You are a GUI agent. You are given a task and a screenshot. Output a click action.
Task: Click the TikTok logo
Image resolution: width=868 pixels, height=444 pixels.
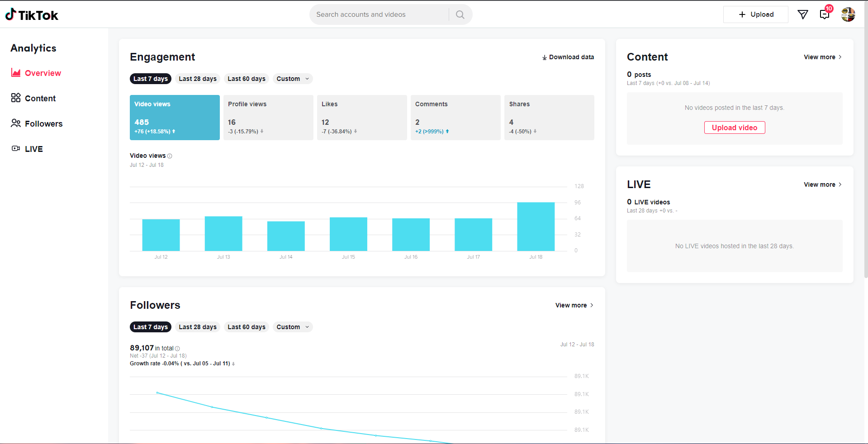tap(32, 15)
